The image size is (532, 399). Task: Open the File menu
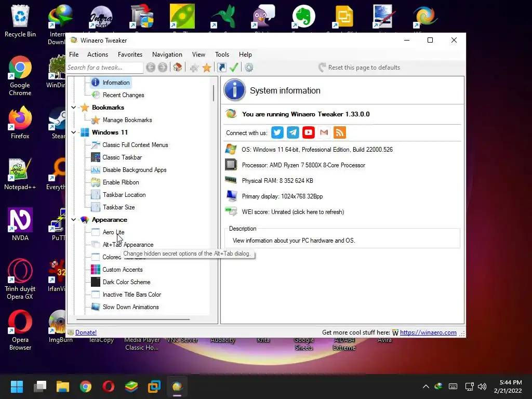(x=74, y=54)
